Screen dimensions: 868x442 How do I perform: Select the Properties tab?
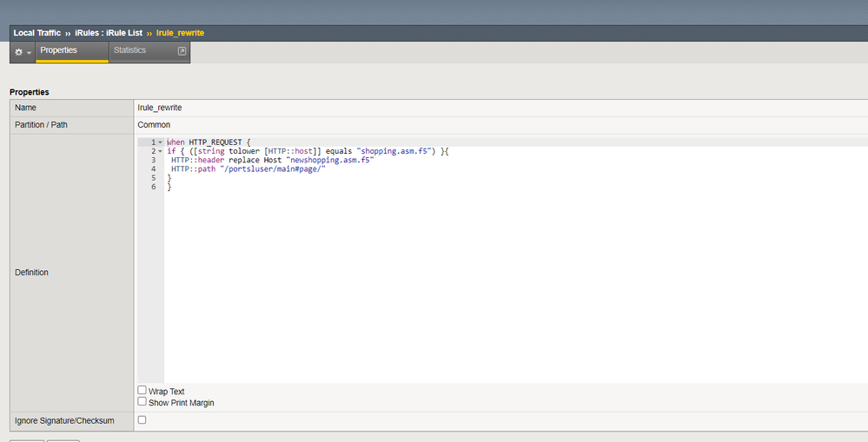pyautogui.click(x=58, y=50)
